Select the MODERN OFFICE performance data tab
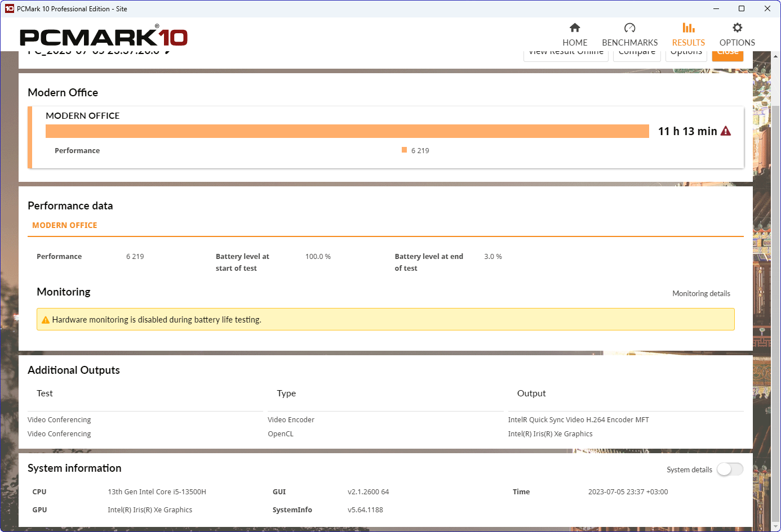The height and width of the screenshot is (532, 781). tap(65, 225)
